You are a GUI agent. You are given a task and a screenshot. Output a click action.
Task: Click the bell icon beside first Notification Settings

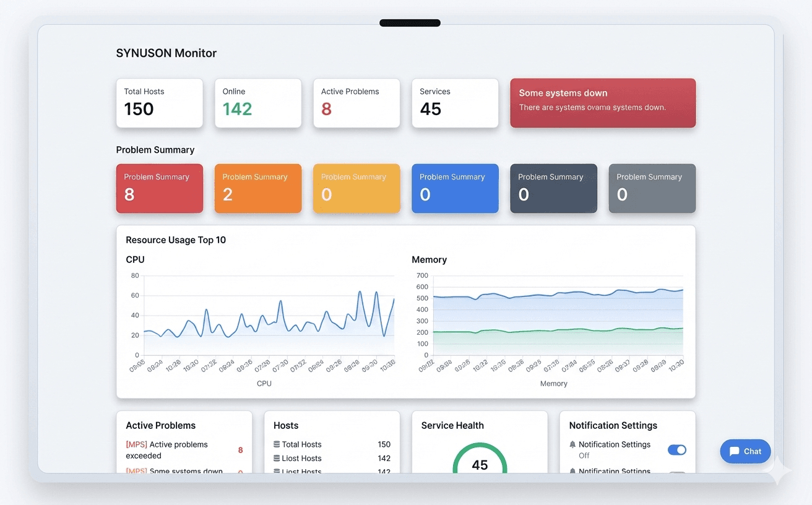572,444
